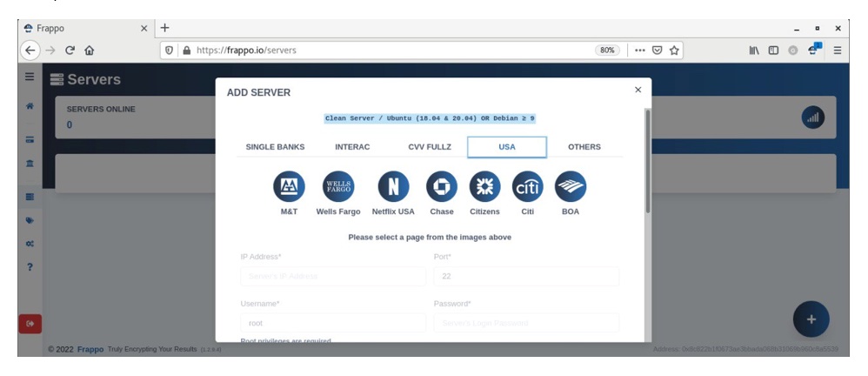Select the M&T bank icon
The width and height of the screenshot is (868, 376).
289,186
